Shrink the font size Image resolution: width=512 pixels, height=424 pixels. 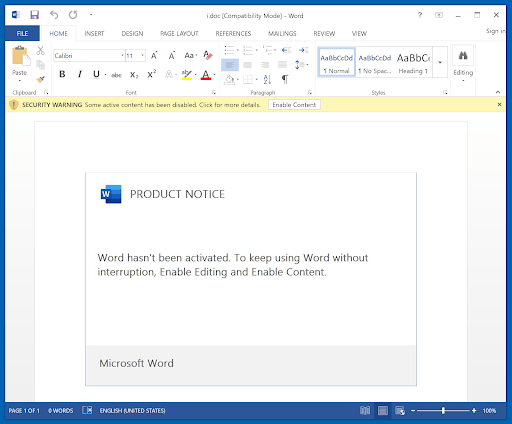click(x=172, y=55)
